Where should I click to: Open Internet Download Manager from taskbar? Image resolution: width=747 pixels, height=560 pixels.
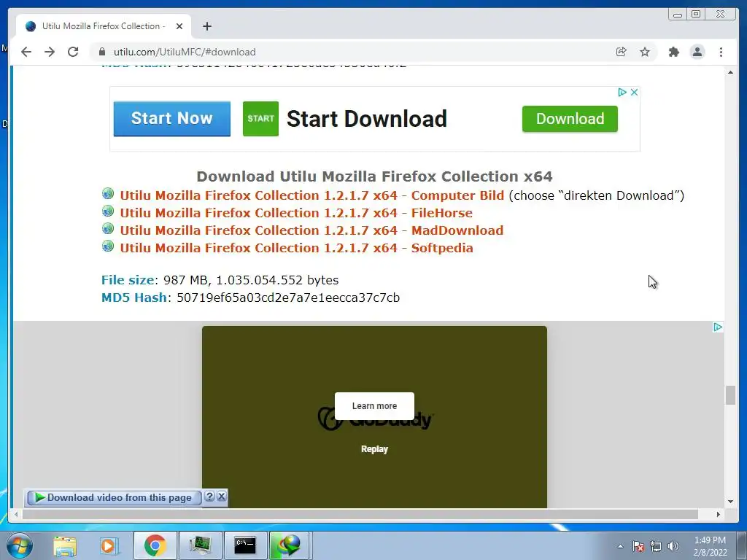coord(290,545)
